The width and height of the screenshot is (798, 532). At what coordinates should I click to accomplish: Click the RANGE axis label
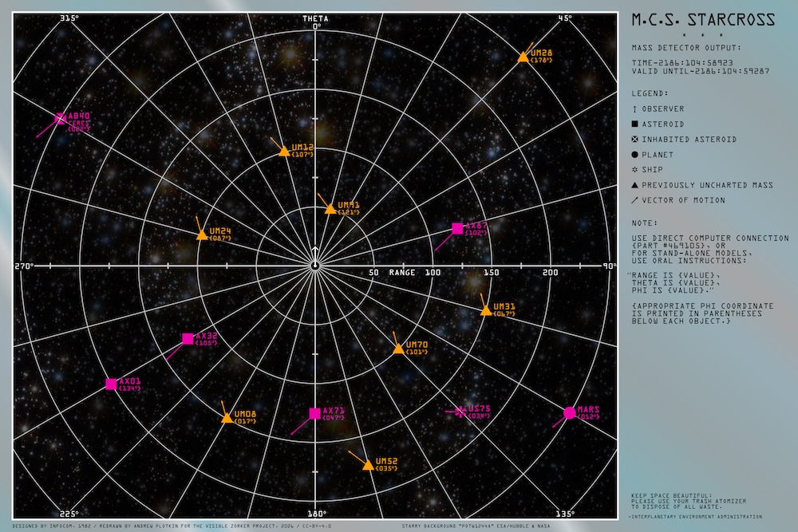(402, 273)
